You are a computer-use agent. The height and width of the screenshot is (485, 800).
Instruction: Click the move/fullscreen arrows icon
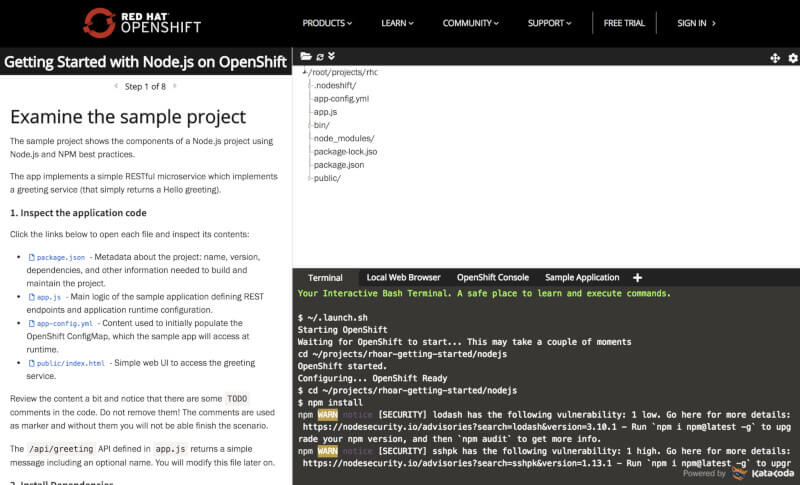(775, 58)
